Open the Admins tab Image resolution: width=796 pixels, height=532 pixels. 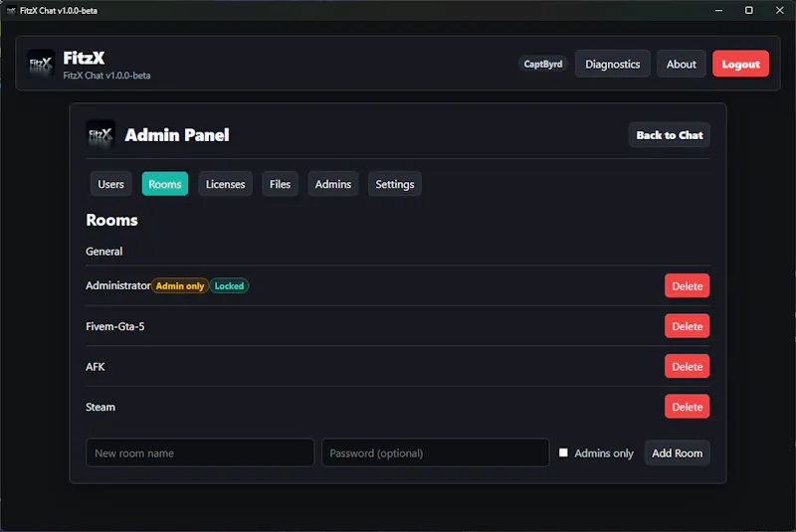(x=333, y=184)
